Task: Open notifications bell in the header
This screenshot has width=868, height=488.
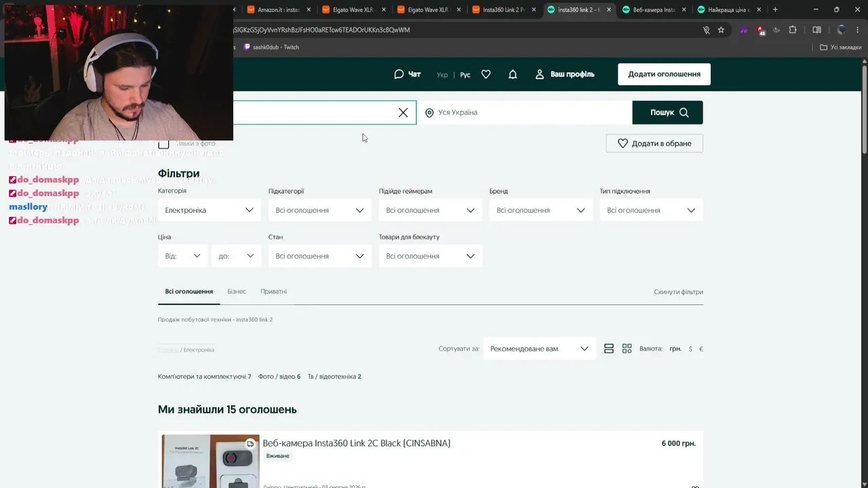Action: point(513,74)
